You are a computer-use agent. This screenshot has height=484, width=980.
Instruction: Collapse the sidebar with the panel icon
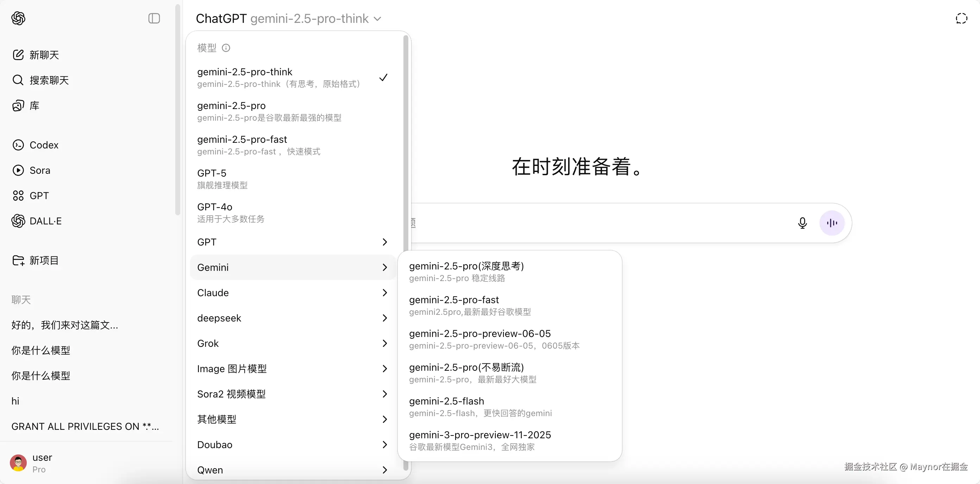coord(154,18)
